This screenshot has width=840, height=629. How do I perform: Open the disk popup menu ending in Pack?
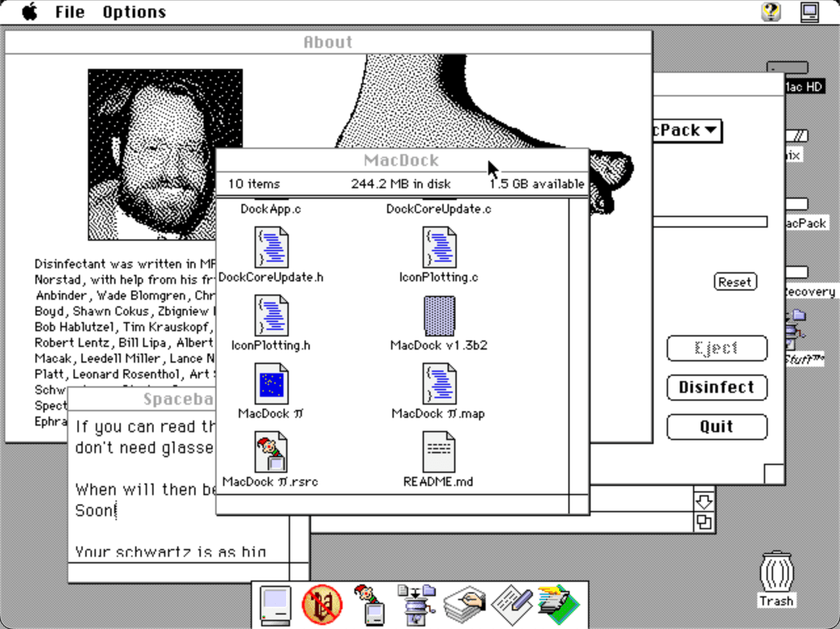click(x=686, y=131)
